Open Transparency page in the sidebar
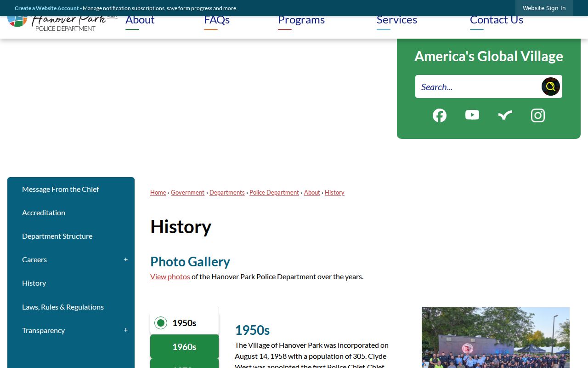The height and width of the screenshot is (368, 588). 43,330
